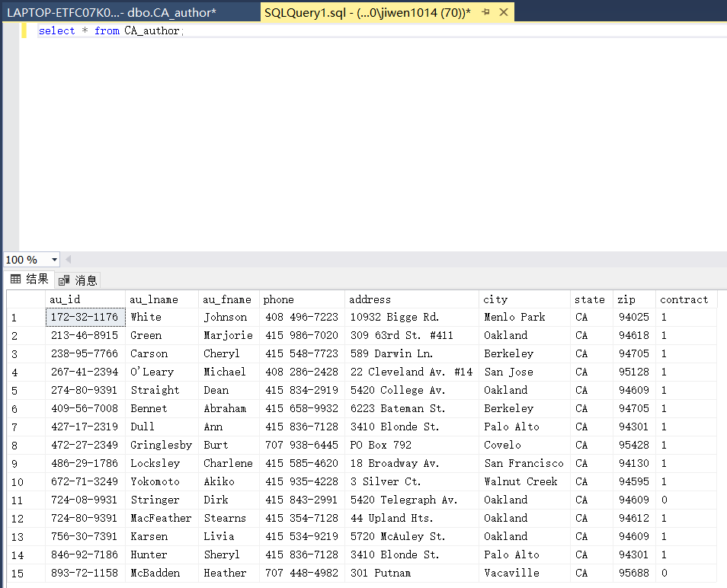727x588 pixels.
Task: Click the address 6223 Bateman St.
Action: point(398,408)
